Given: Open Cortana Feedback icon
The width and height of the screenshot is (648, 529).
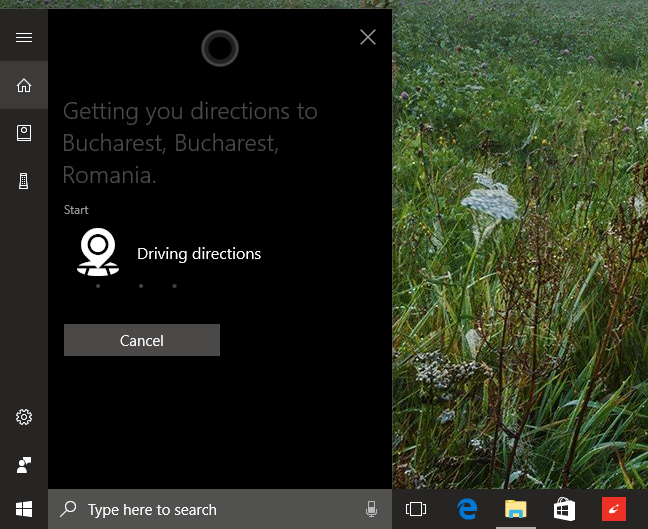Looking at the screenshot, I should [x=24, y=465].
